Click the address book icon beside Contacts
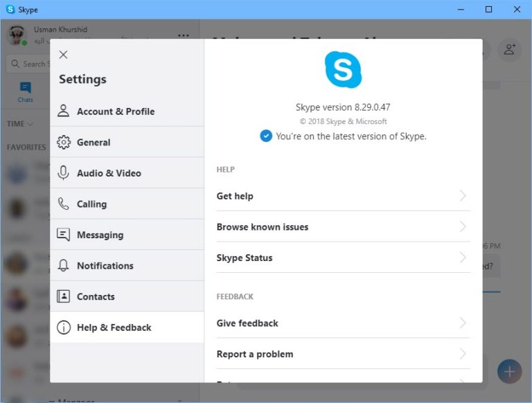 coord(64,296)
